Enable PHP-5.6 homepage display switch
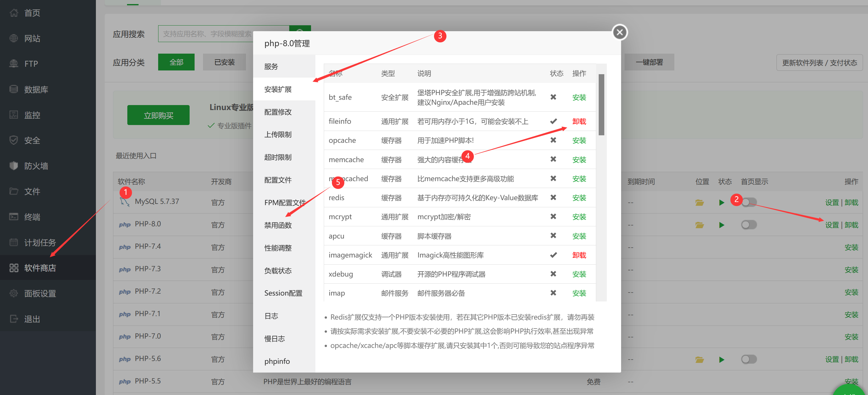 [749, 359]
